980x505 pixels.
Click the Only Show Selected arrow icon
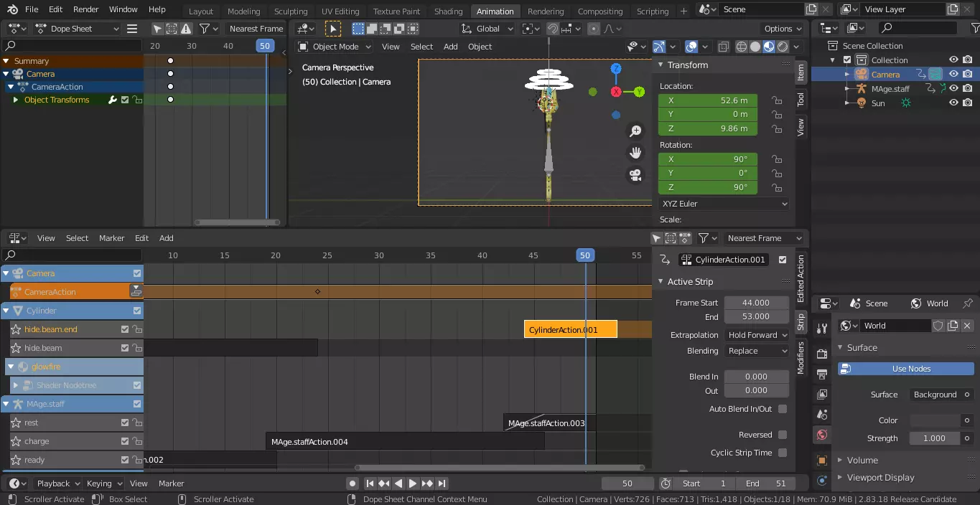point(157,29)
